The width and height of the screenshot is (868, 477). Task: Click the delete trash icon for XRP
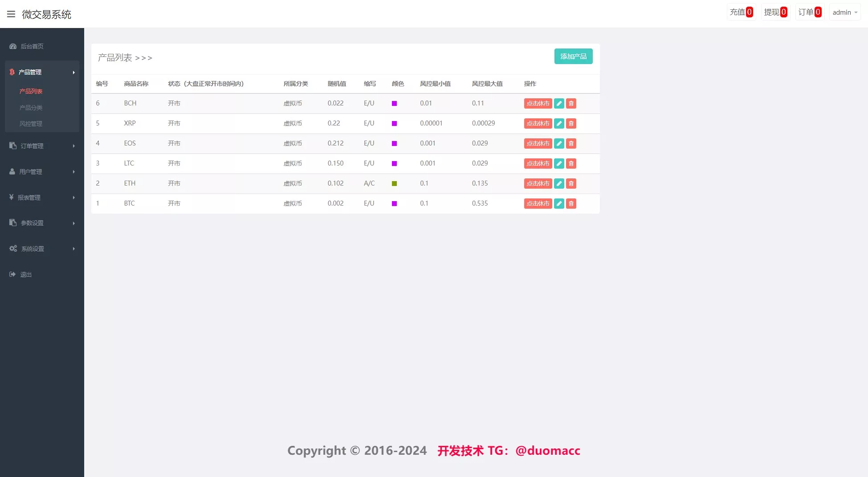click(x=571, y=124)
